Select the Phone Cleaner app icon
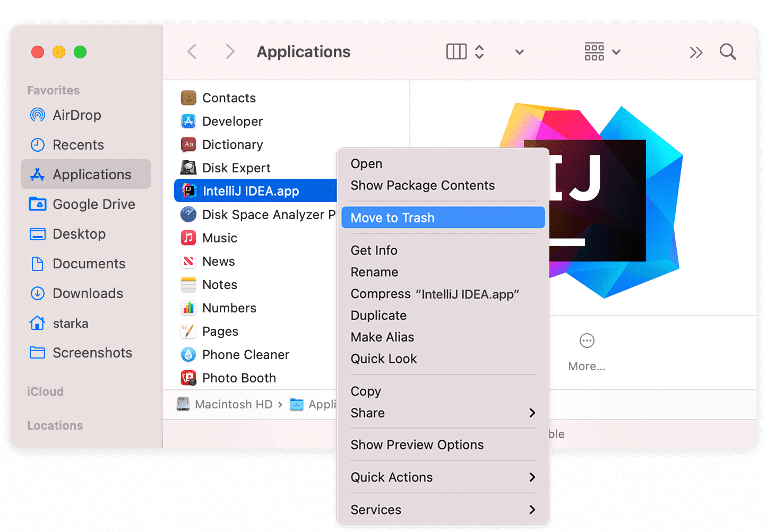This screenshot has width=767, height=532. click(x=188, y=354)
